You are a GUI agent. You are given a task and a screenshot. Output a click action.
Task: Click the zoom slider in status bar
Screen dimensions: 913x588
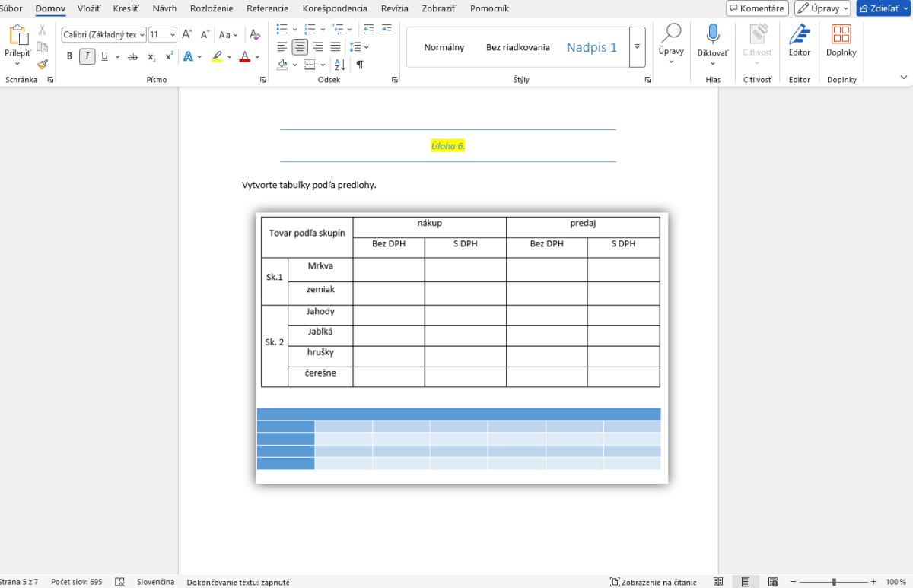[834, 582]
